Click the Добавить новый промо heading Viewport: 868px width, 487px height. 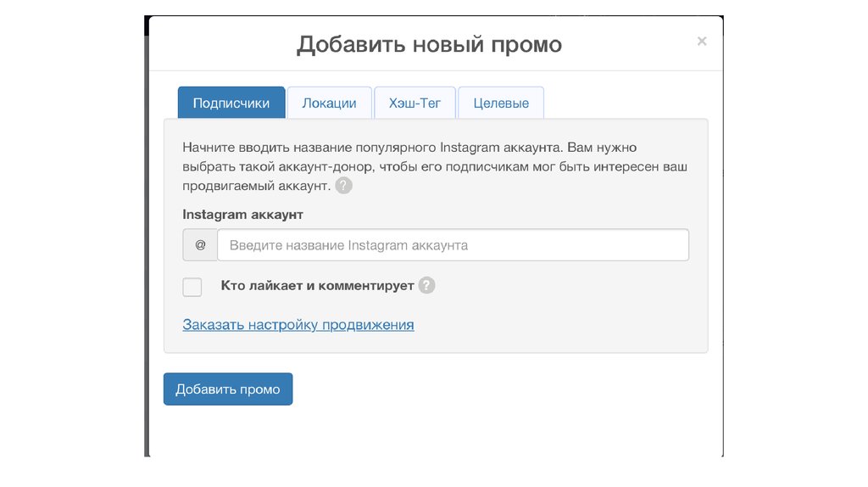point(429,44)
